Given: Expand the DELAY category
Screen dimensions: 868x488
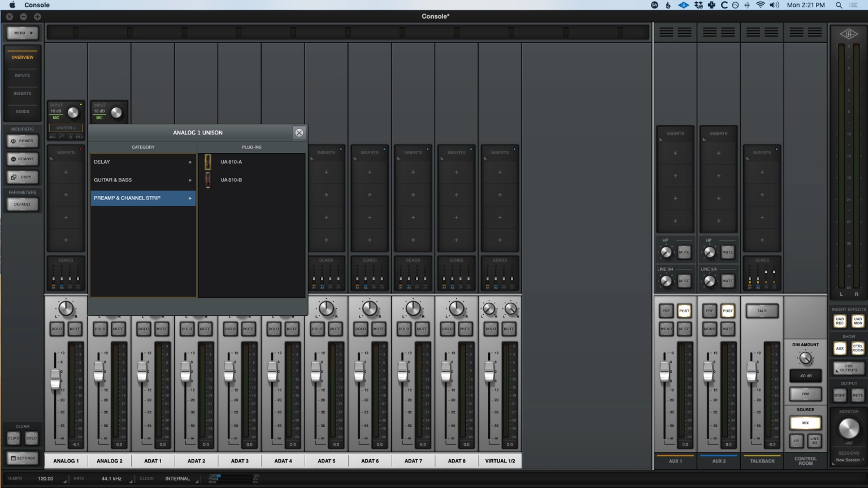Looking at the screenshot, I should 143,162.
